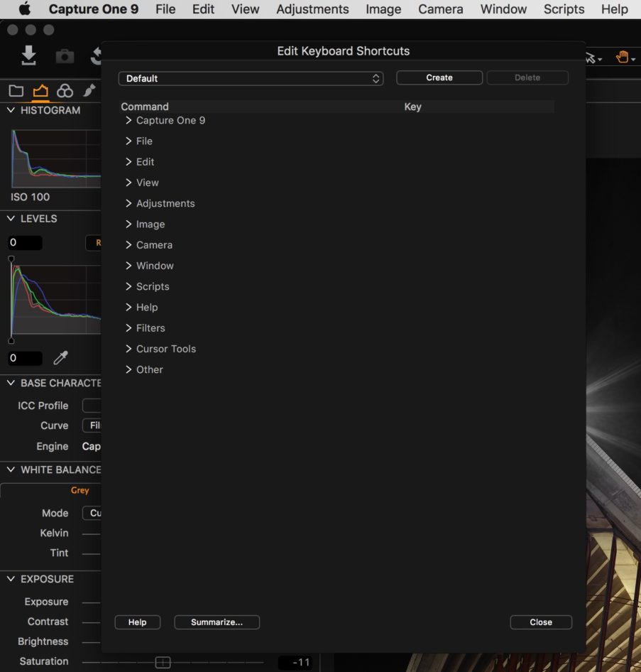Select the Adjustments brush tool tab icon
The image size is (641, 672).
pyautogui.click(x=88, y=90)
